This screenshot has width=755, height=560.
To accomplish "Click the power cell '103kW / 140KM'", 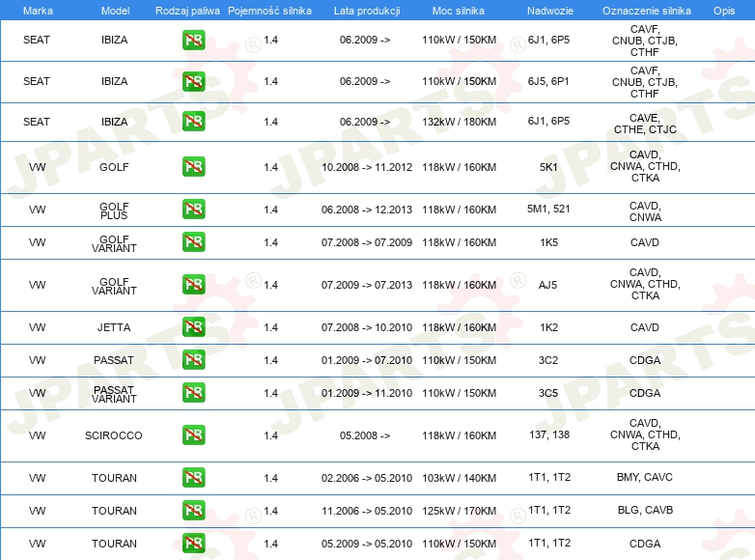I will (459, 478).
